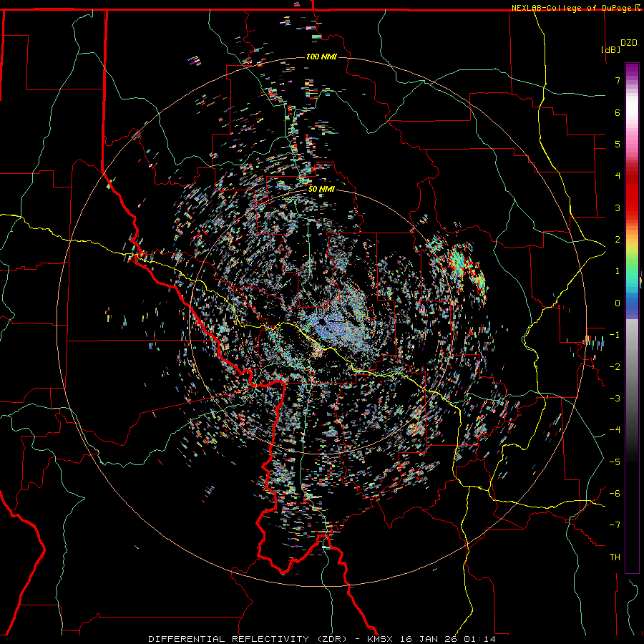Click the 1 value on the color scale
Image resolution: width=644 pixels, height=644 pixels.
[618, 271]
